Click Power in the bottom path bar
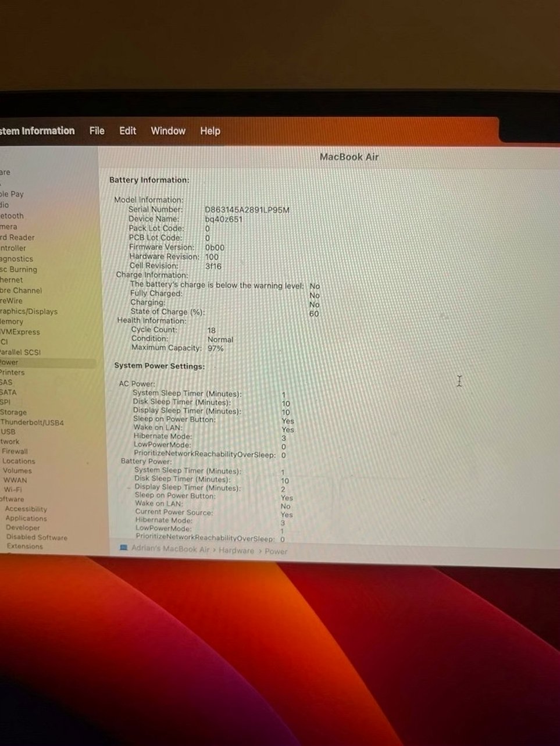The width and height of the screenshot is (560, 746). click(276, 551)
